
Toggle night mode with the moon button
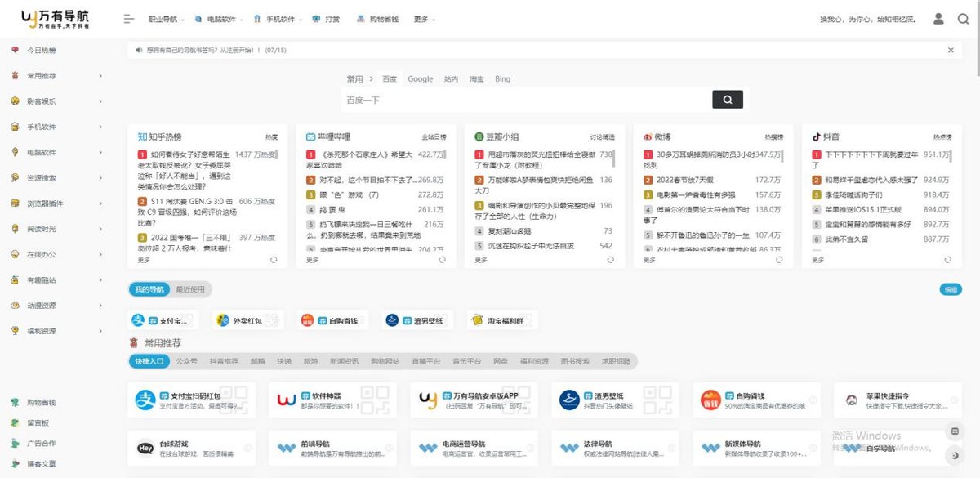[x=955, y=455]
